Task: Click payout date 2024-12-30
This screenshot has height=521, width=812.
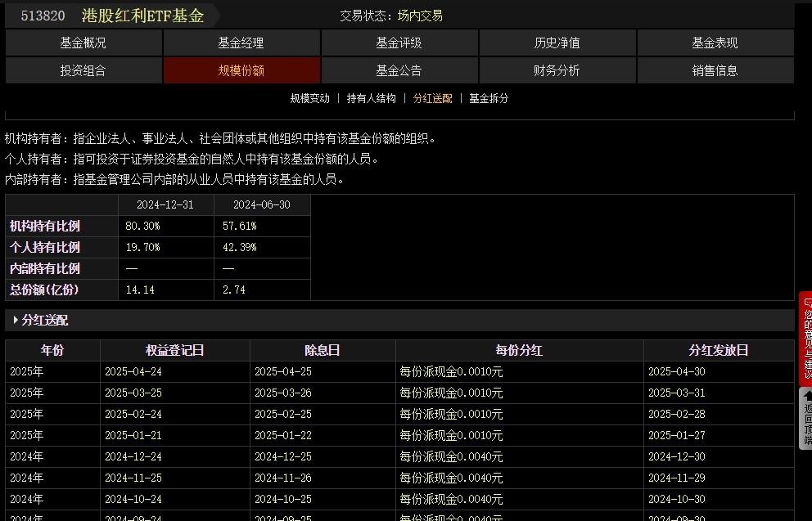Action: pyautogui.click(x=677, y=456)
